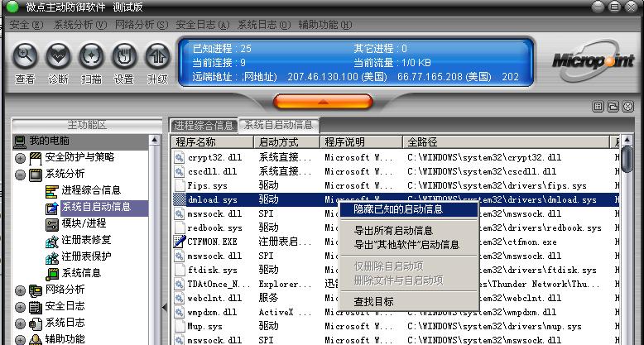Open the 系统分析(V) menu
644x345 pixels.
pos(79,25)
